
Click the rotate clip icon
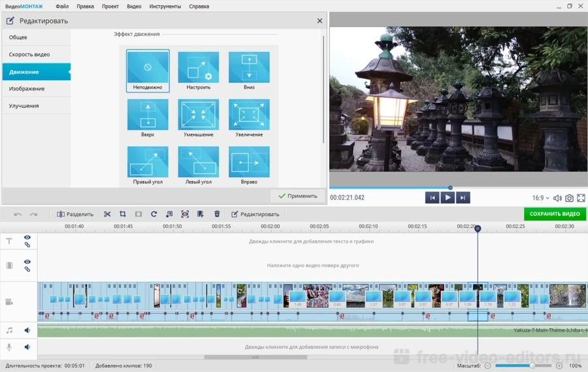(x=154, y=214)
